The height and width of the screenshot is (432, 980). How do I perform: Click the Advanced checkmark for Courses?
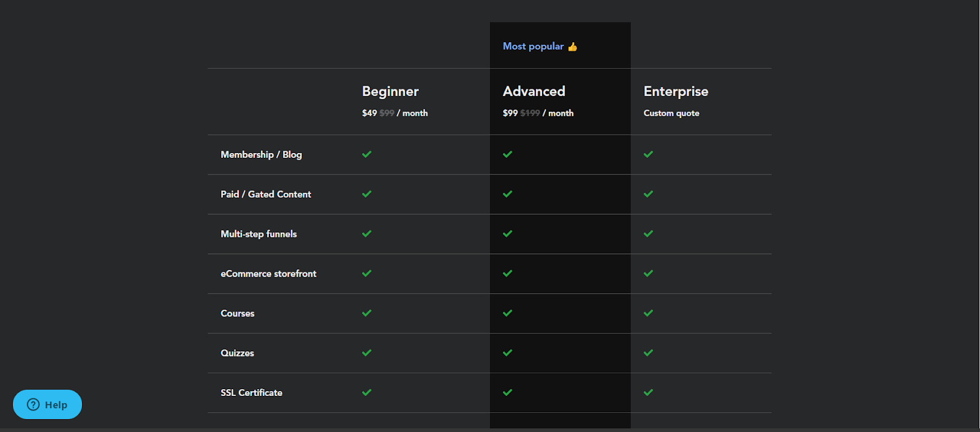pyautogui.click(x=508, y=313)
